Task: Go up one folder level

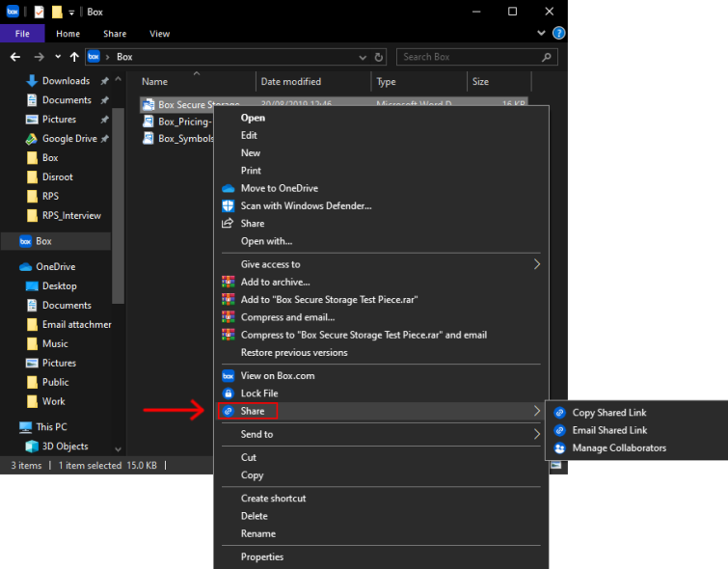Action: coord(74,57)
